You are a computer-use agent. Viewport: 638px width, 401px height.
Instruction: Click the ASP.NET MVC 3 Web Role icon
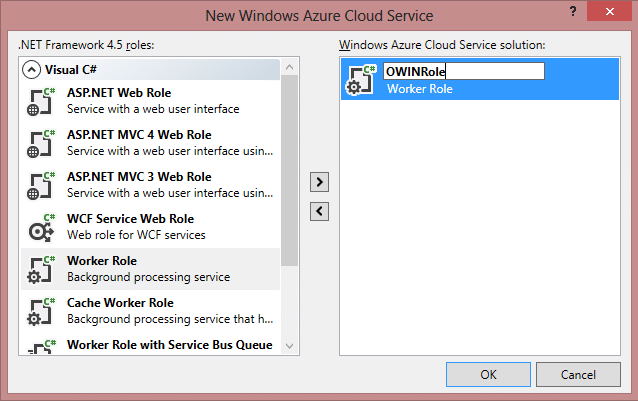[x=40, y=185]
